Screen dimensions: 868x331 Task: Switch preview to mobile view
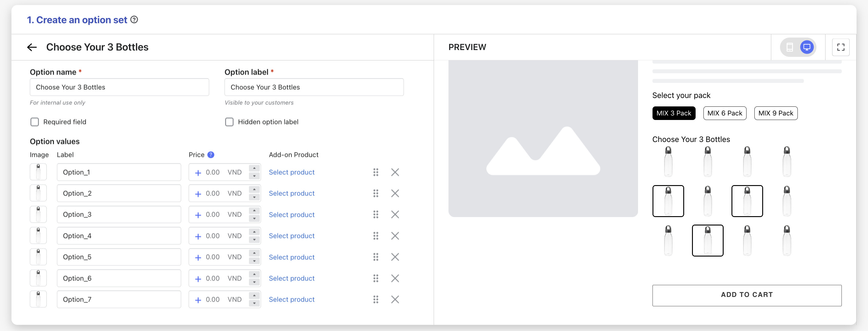[790, 47]
